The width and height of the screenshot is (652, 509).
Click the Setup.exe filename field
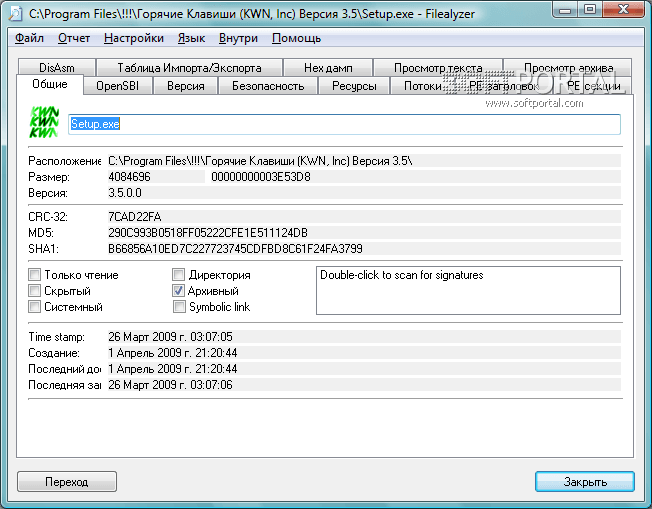point(344,124)
